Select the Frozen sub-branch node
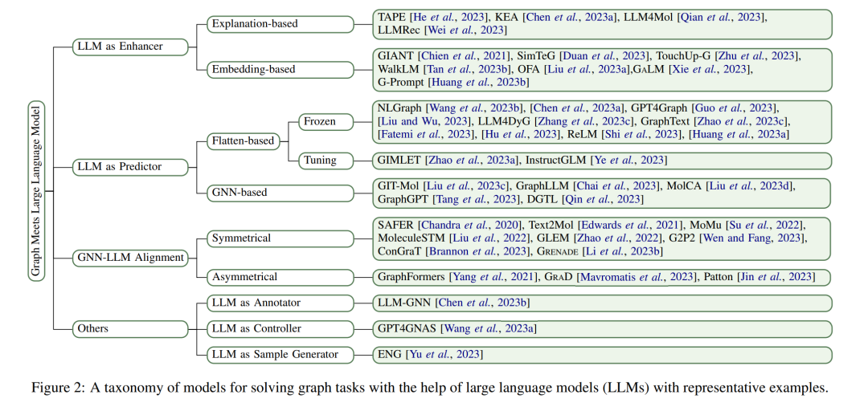Screen dimensions: 868x407 coord(326,121)
